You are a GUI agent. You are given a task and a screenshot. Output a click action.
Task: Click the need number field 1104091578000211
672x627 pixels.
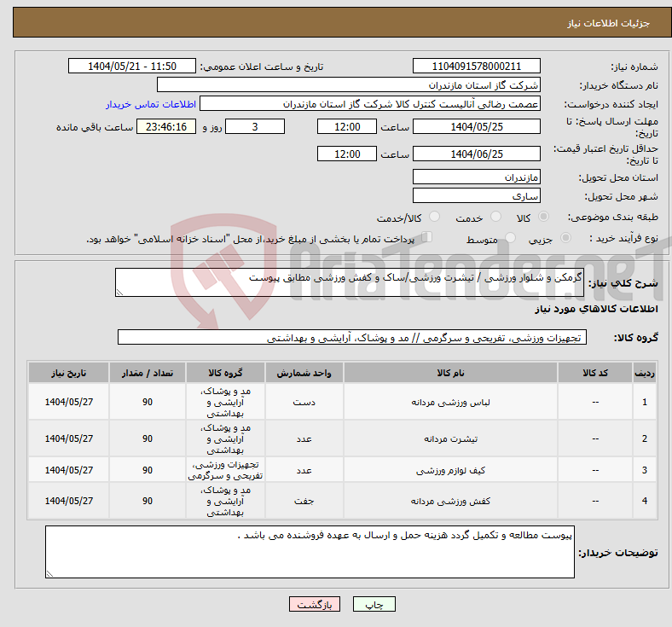coord(476,66)
